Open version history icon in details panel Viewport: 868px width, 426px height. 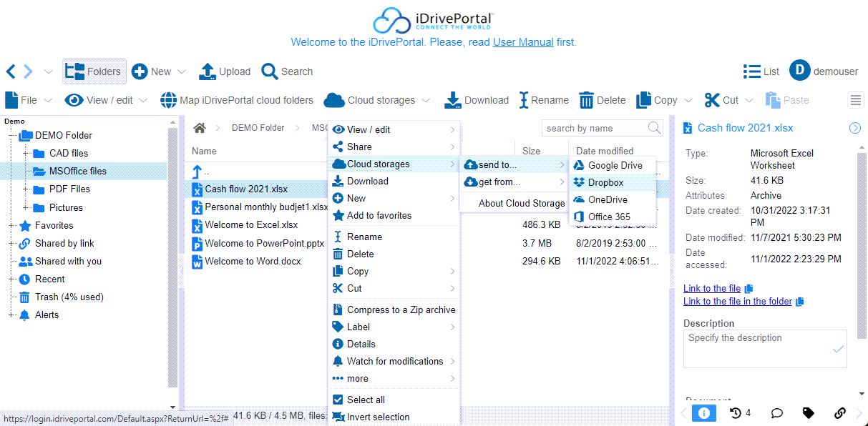[x=735, y=413]
